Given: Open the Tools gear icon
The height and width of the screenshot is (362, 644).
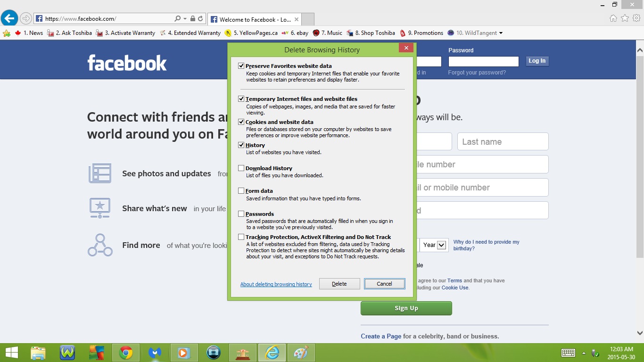Looking at the screenshot, I should (x=636, y=18).
